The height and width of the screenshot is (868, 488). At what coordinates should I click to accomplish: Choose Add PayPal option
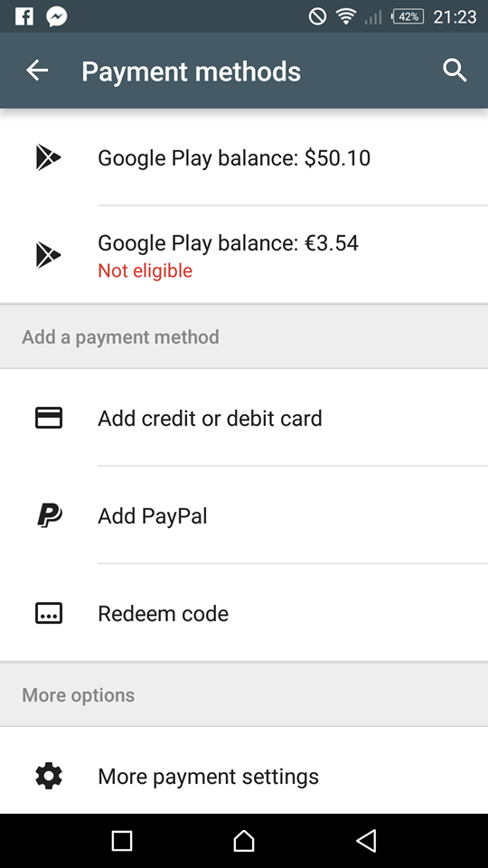point(244,515)
